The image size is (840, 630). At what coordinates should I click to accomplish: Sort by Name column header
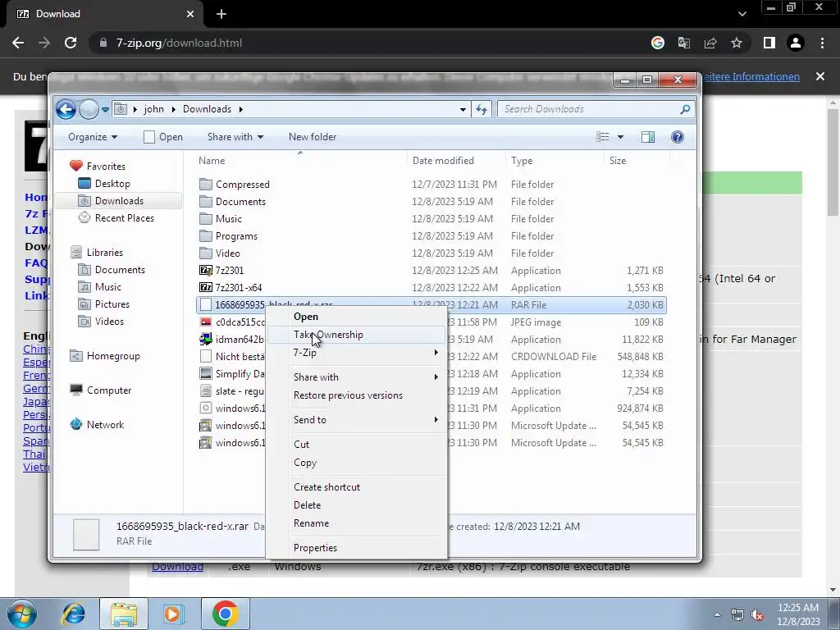point(212,161)
